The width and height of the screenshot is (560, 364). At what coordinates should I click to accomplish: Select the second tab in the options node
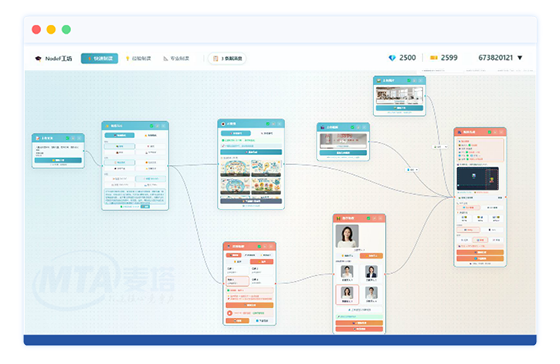[150, 135]
